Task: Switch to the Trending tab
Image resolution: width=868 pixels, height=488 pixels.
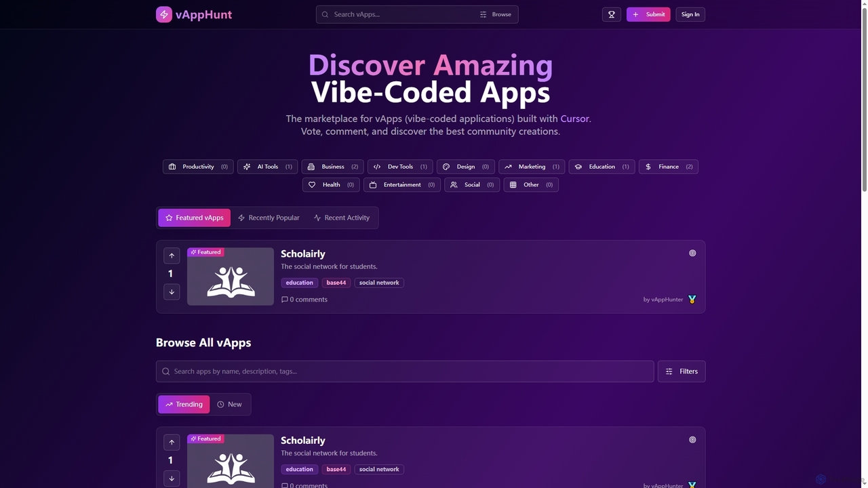Action: coord(184,405)
